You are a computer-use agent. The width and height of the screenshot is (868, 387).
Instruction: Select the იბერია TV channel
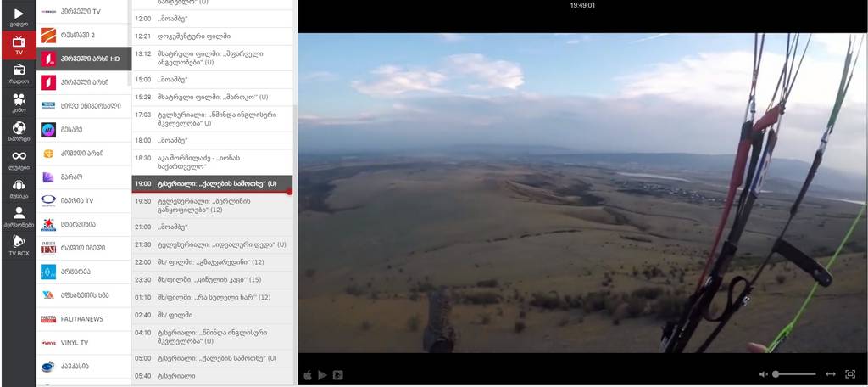(x=84, y=200)
